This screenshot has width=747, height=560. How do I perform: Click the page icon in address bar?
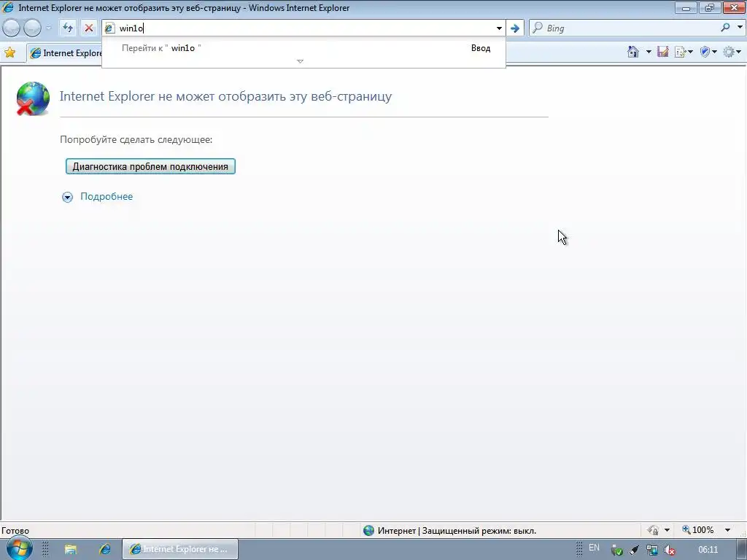pos(109,28)
